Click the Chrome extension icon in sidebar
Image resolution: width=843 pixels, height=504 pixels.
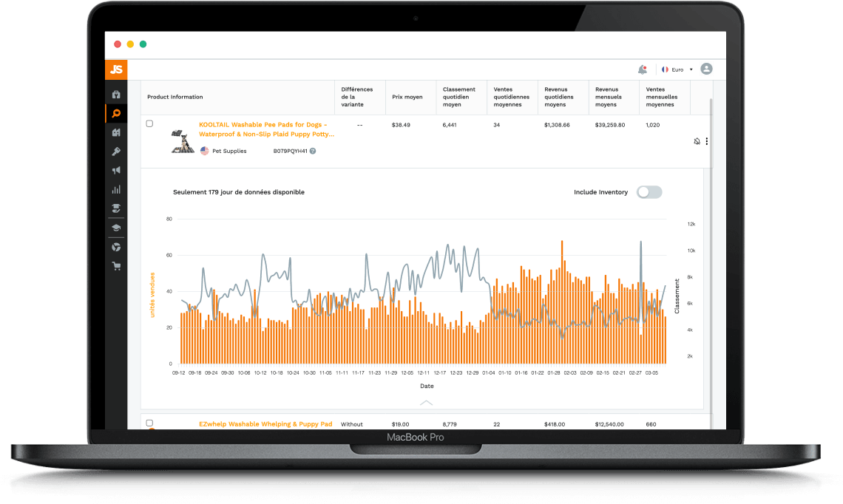pyautogui.click(x=116, y=247)
